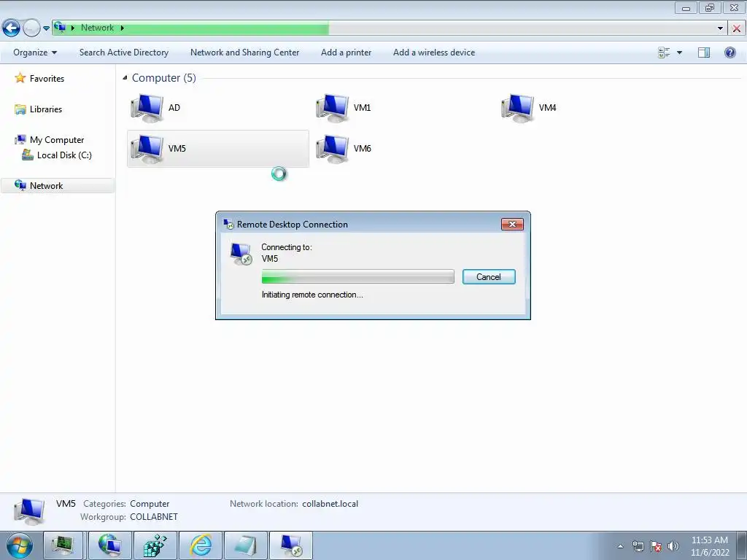This screenshot has height=560, width=747.
Task: Open the Windows Start button
Action: (20, 545)
